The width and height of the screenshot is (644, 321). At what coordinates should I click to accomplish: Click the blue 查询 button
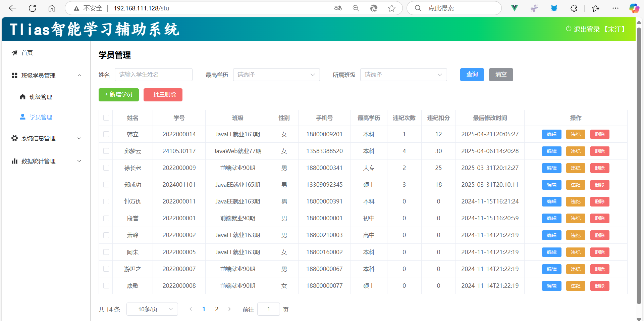coord(472,75)
